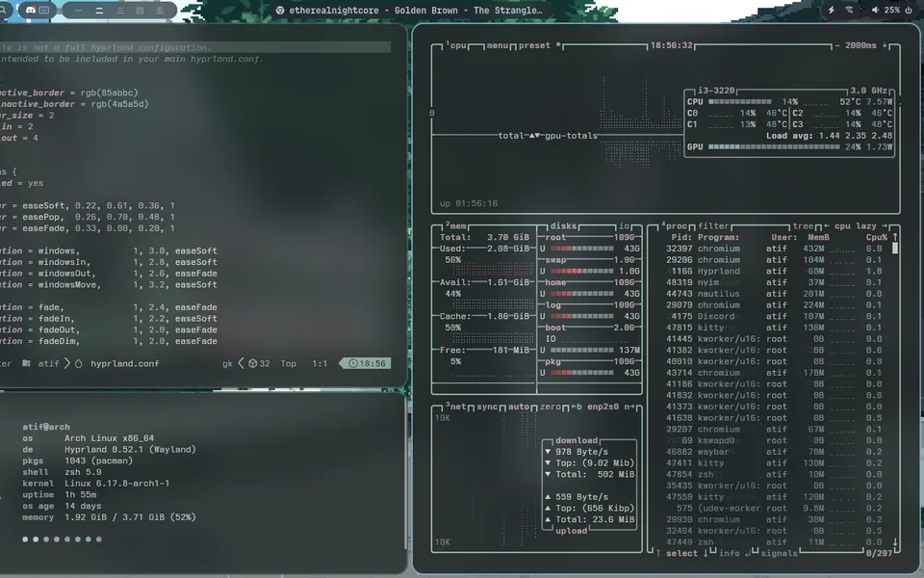
Task: Switch to workspace 四 in the top bar
Action: [140, 11]
